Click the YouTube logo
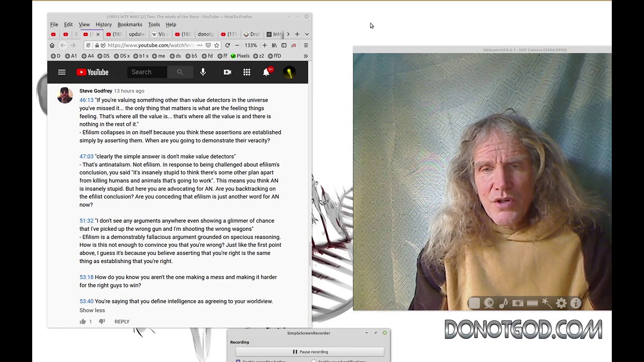 [93, 72]
